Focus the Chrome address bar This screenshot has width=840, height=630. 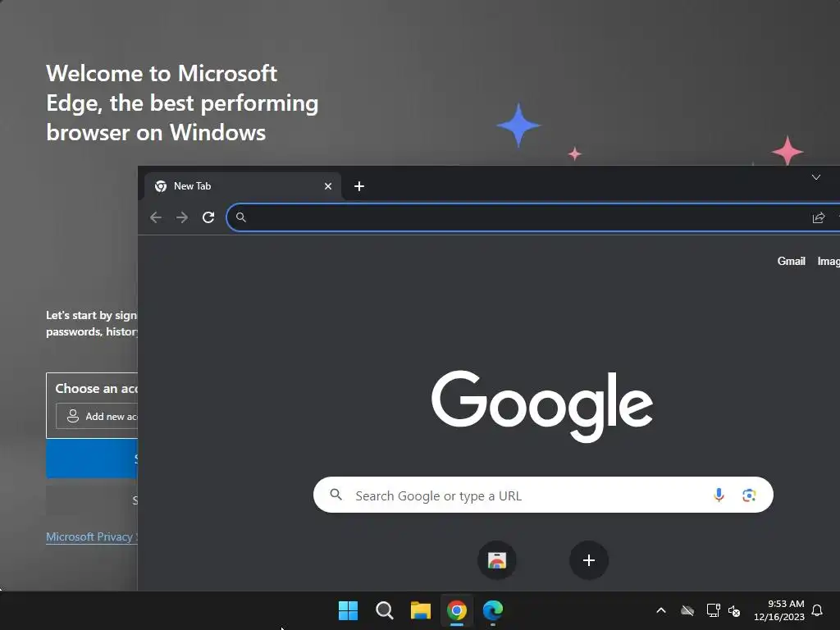[533, 217]
